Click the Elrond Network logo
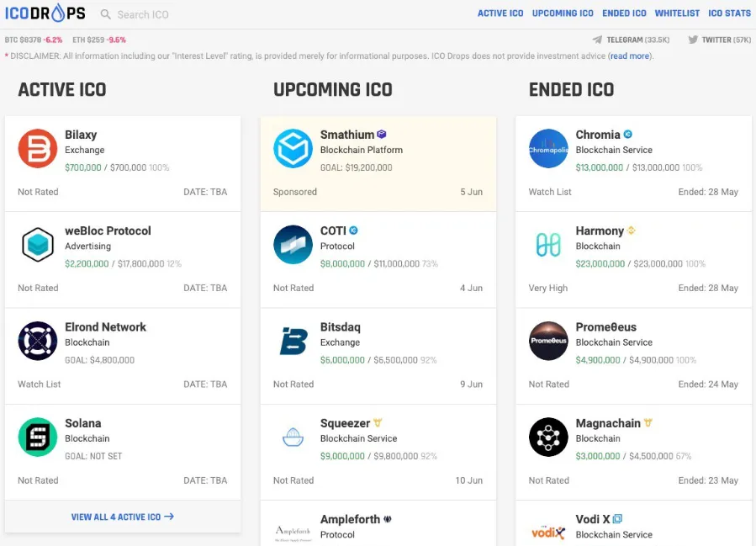Image resolution: width=756 pixels, height=546 pixels. tap(38, 341)
